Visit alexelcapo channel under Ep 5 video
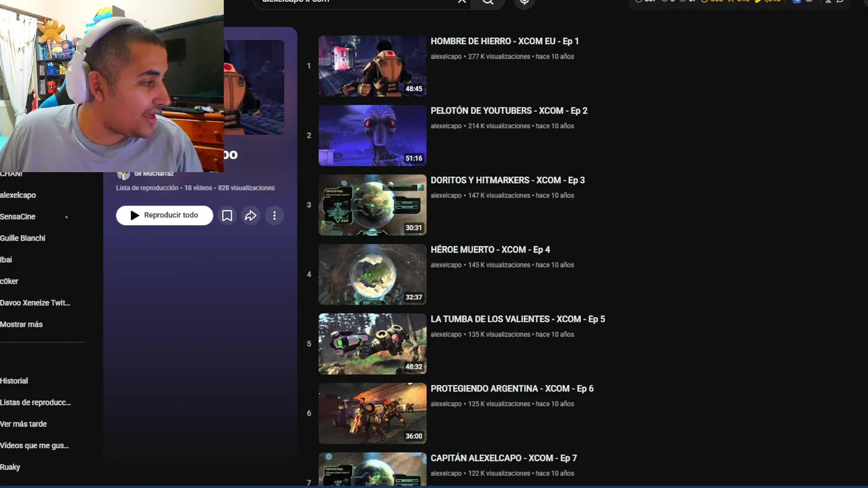 [x=446, y=335]
